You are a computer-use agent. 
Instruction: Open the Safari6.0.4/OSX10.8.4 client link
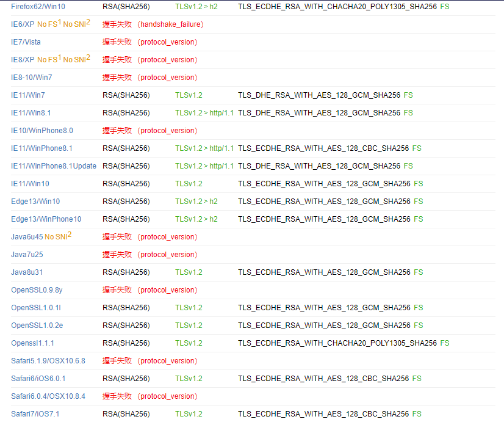[48, 396]
